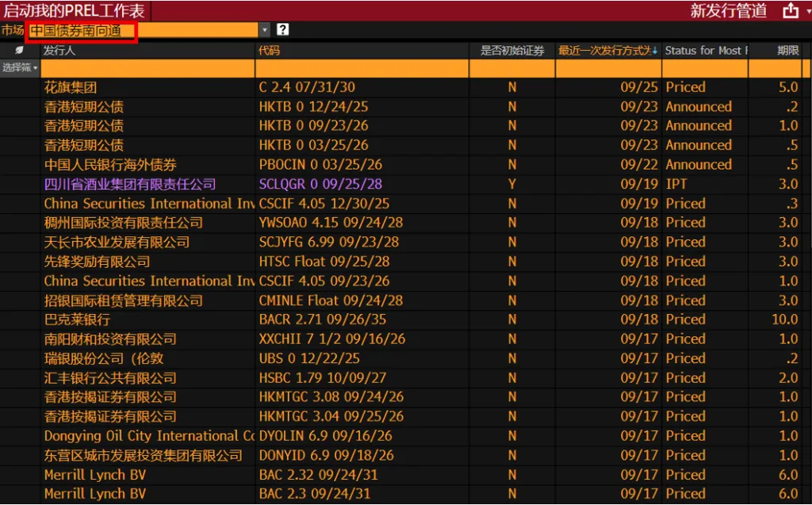Select ticker UBS 0 12/22/25
812x505 pixels.
309,358
